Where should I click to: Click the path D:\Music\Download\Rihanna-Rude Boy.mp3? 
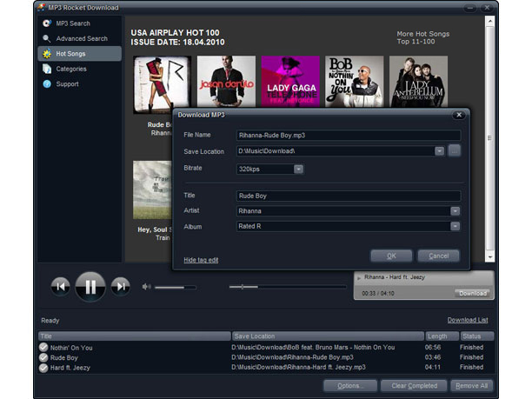point(292,357)
